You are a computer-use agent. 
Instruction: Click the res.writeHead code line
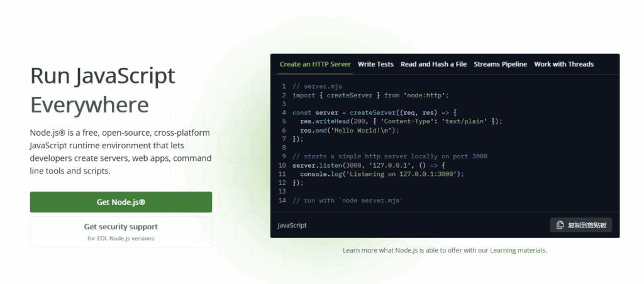[401, 121]
